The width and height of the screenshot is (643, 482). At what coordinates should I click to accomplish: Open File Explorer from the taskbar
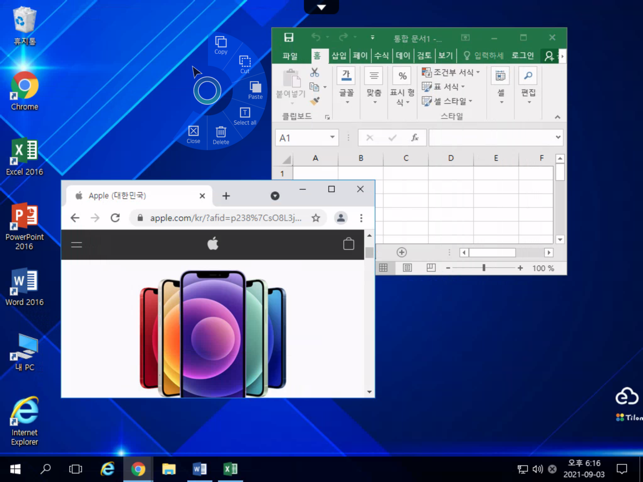[169, 469]
